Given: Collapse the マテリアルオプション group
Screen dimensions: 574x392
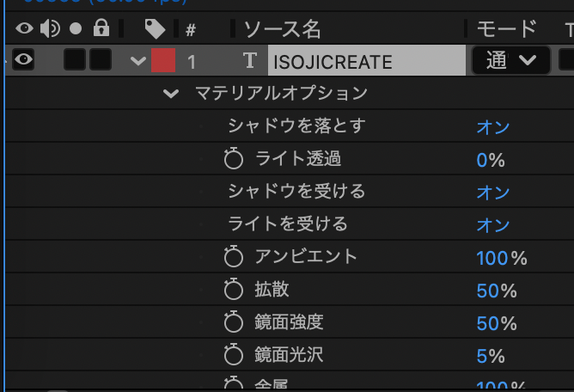Looking at the screenshot, I should pyautogui.click(x=172, y=94).
